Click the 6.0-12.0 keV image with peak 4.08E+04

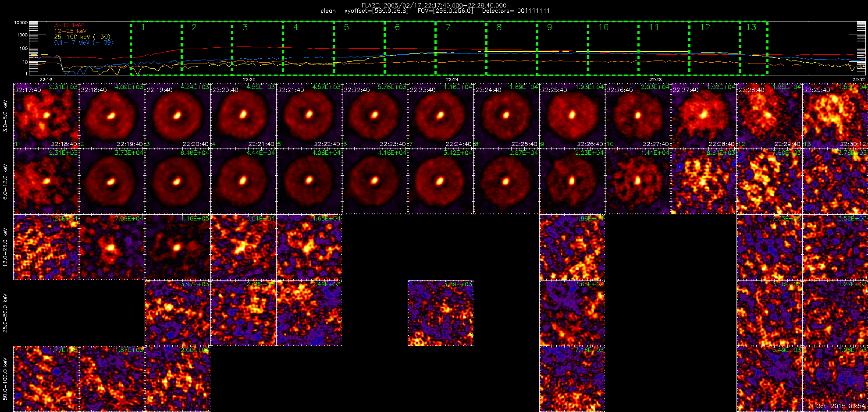point(309,181)
